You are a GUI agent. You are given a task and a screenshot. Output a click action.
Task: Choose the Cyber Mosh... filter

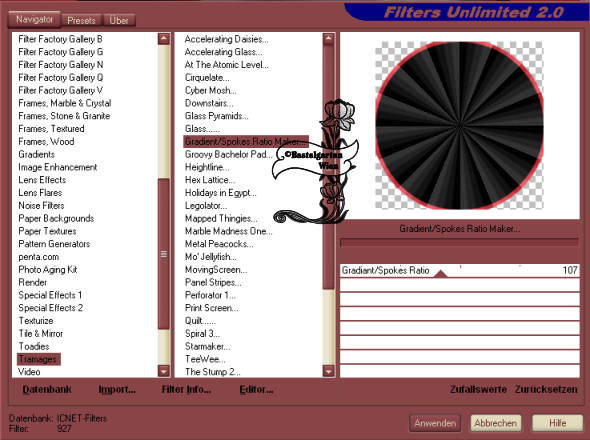click(x=211, y=90)
